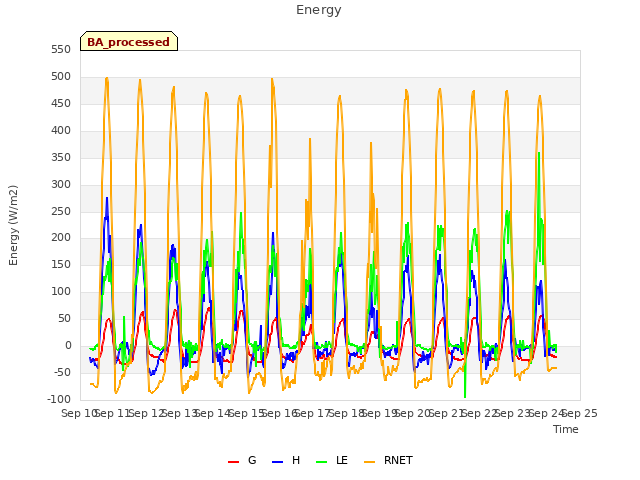Click the 400 y-axis tick label
The height and width of the screenshot is (480, 640).
click(61, 131)
